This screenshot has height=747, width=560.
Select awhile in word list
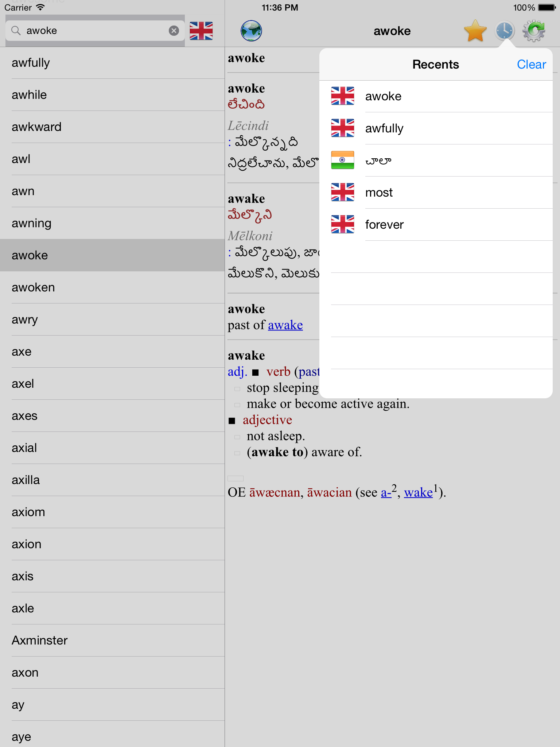[x=112, y=95]
